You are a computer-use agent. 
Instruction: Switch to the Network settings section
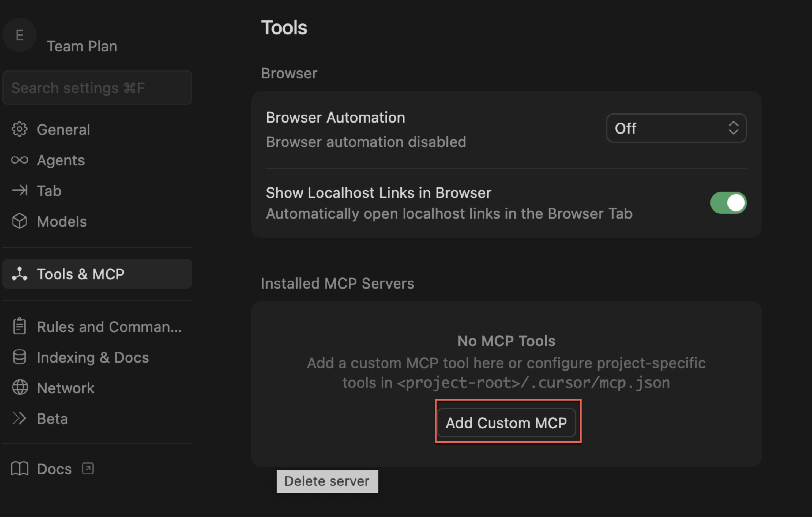pyautogui.click(x=66, y=387)
